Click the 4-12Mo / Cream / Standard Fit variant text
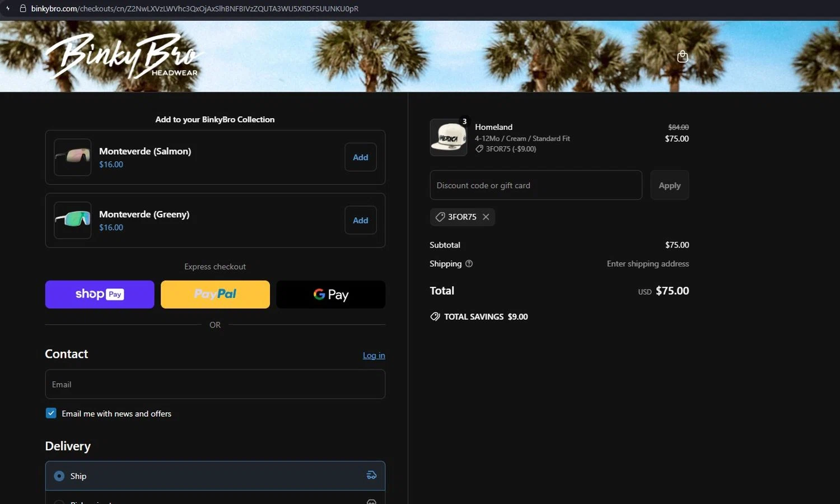 pos(522,138)
